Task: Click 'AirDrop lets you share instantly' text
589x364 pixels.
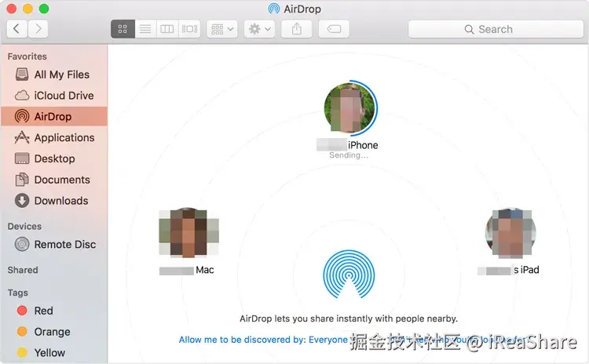Action: coord(349,318)
